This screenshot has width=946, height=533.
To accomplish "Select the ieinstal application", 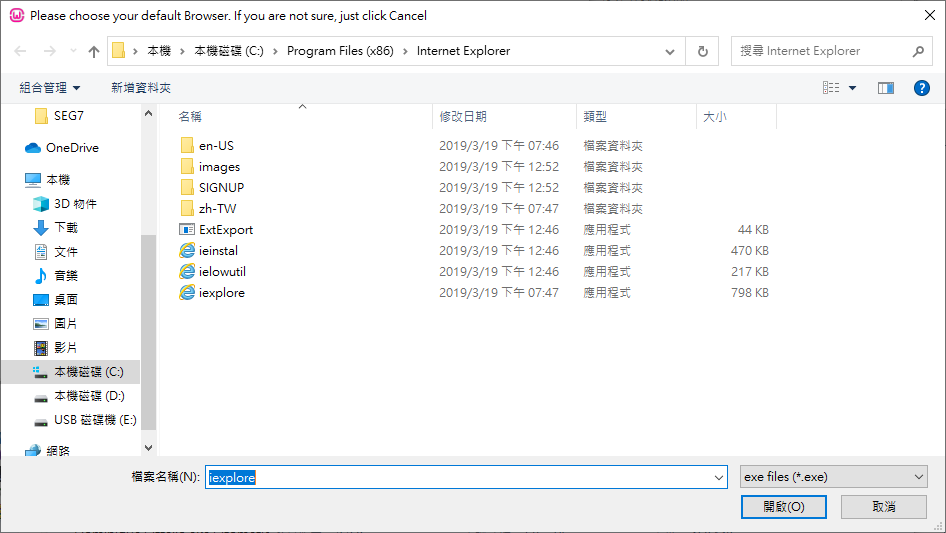I will click(209, 251).
